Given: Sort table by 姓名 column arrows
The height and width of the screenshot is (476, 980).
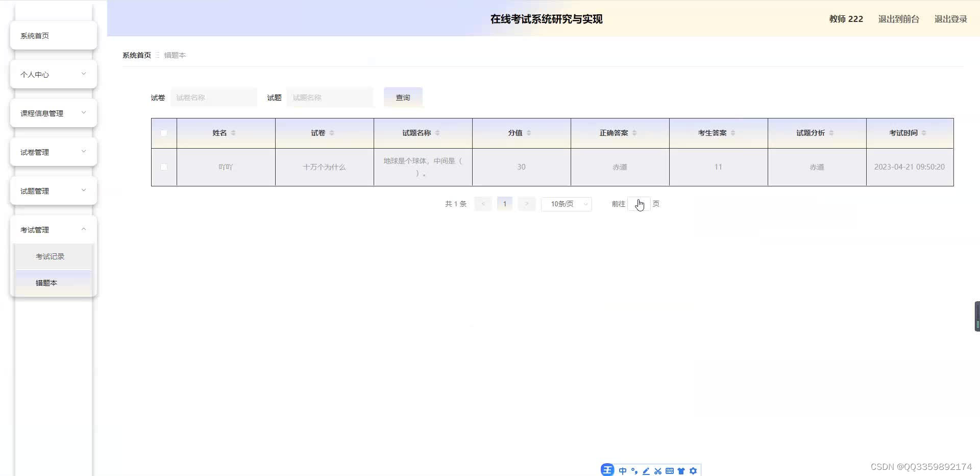Looking at the screenshot, I should (x=233, y=133).
